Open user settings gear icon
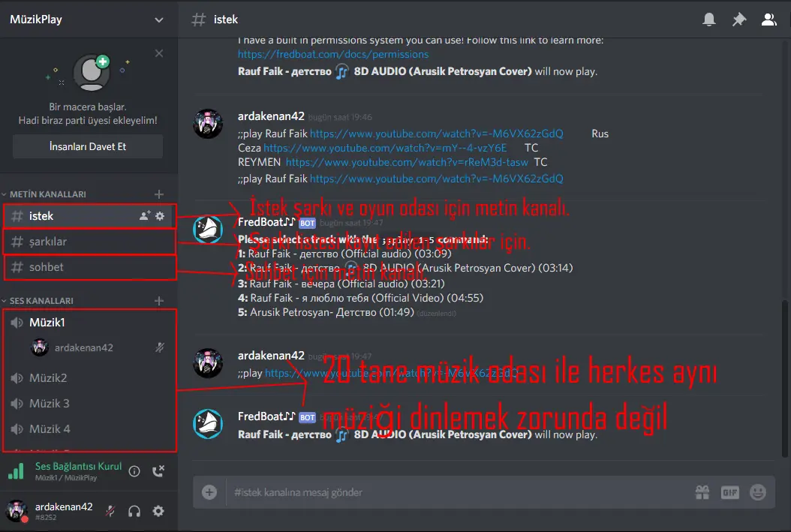Screen dimensions: 791x532 pyautogui.click(x=158, y=511)
